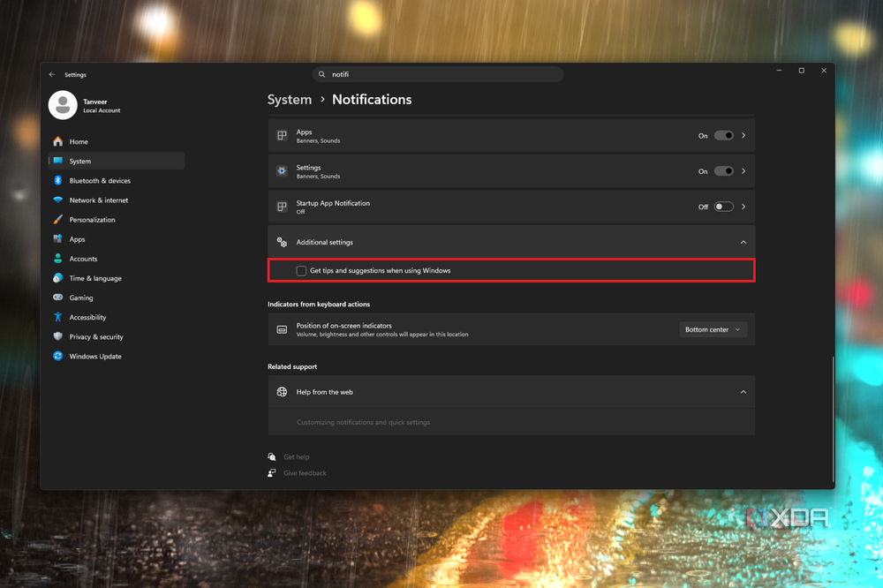This screenshot has width=883, height=588.
Task: Select Privacy & security category
Action: 117,336
